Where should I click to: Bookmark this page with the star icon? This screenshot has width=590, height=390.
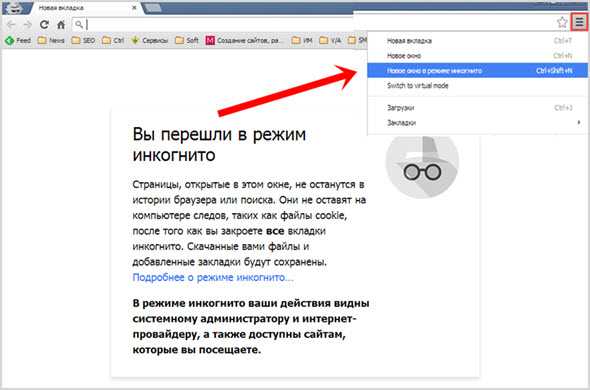click(x=562, y=22)
